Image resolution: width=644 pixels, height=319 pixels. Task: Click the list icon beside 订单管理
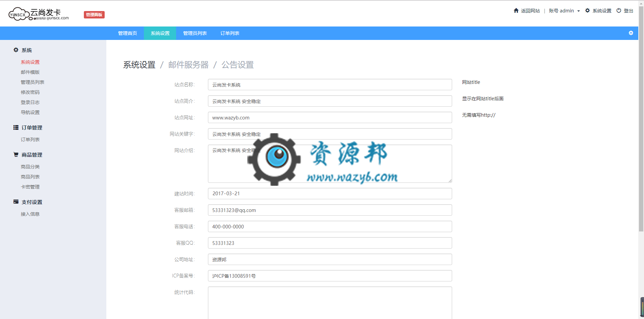15,127
